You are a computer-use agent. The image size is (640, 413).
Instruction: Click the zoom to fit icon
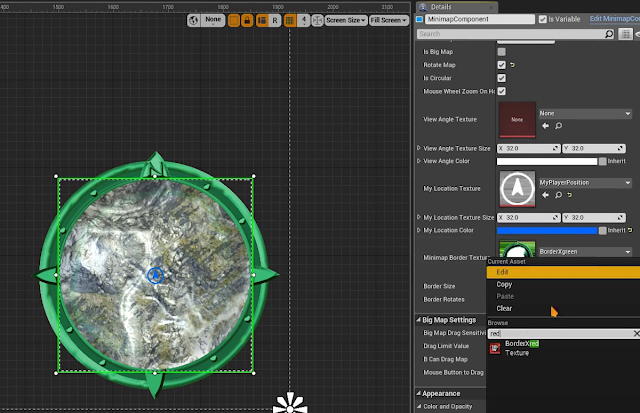point(318,20)
